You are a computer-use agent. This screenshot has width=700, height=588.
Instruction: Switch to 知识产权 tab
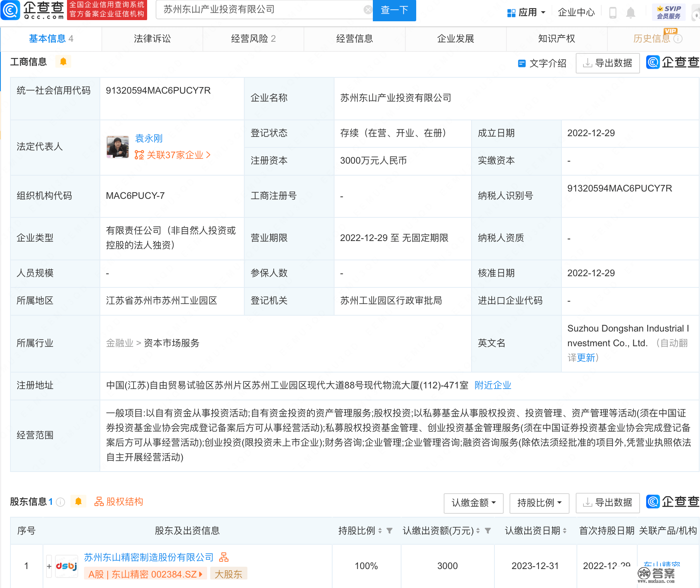click(557, 39)
